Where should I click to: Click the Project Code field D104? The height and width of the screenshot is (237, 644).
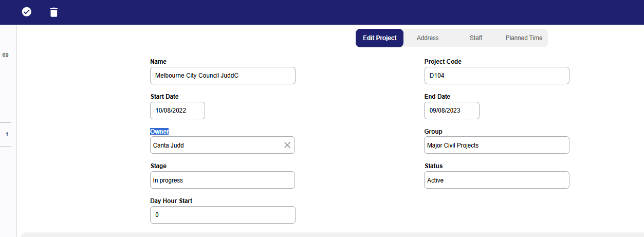(x=496, y=76)
